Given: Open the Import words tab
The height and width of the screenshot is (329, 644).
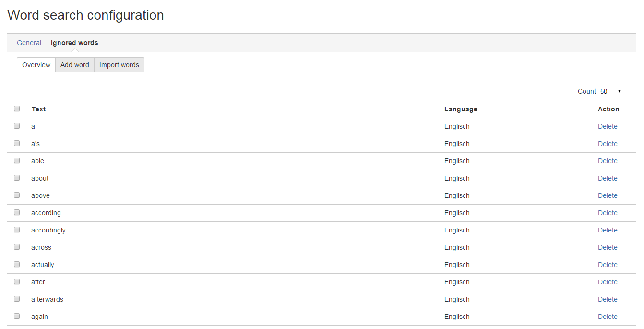Looking at the screenshot, I should 119,65.
